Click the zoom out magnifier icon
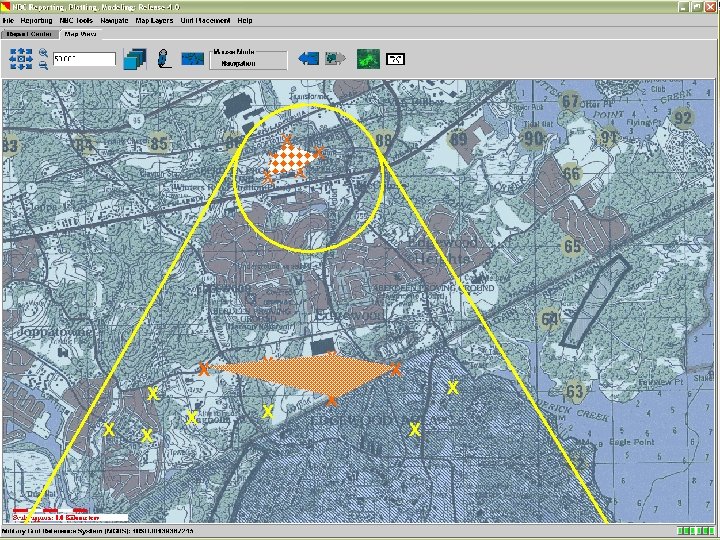Image resolution: width=720 pixels, height=540 pixels. [43, 65]
